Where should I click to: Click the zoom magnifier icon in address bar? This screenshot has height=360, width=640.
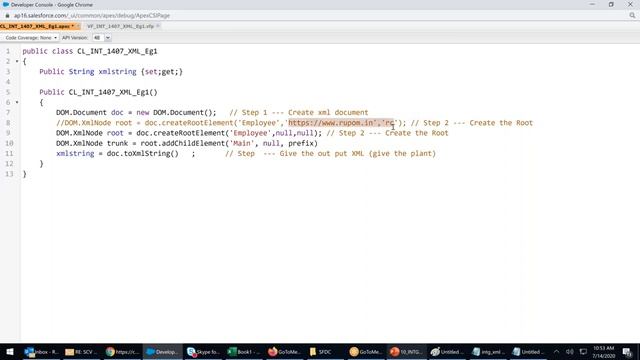pyautogui.click(x=632, y=16)
